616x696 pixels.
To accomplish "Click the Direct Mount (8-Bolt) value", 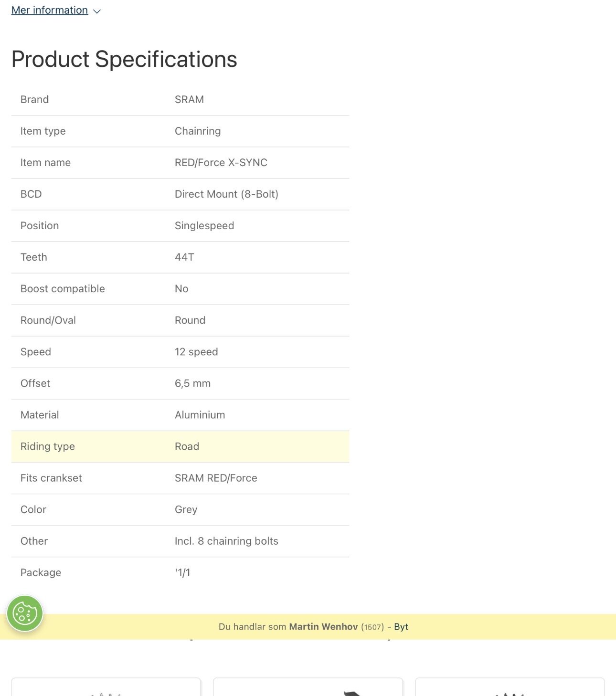I will click(226, 194).
